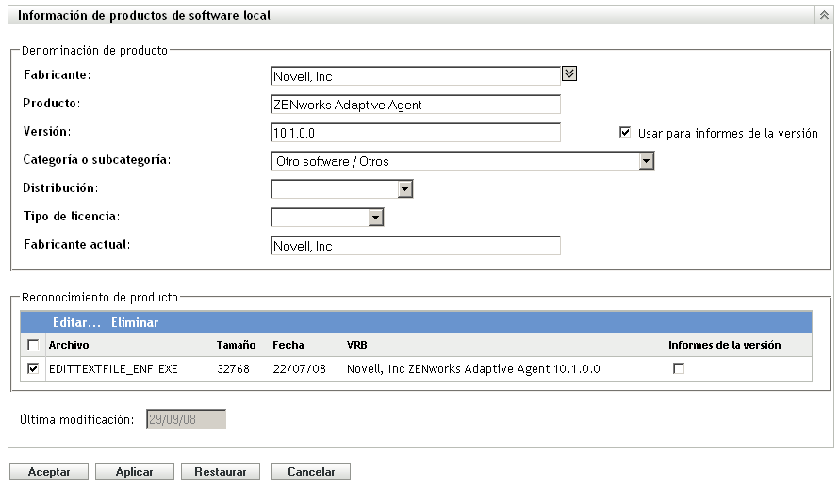Click the VRB column header
Viewport: 839px width, 504px height.
coord(357,345)
